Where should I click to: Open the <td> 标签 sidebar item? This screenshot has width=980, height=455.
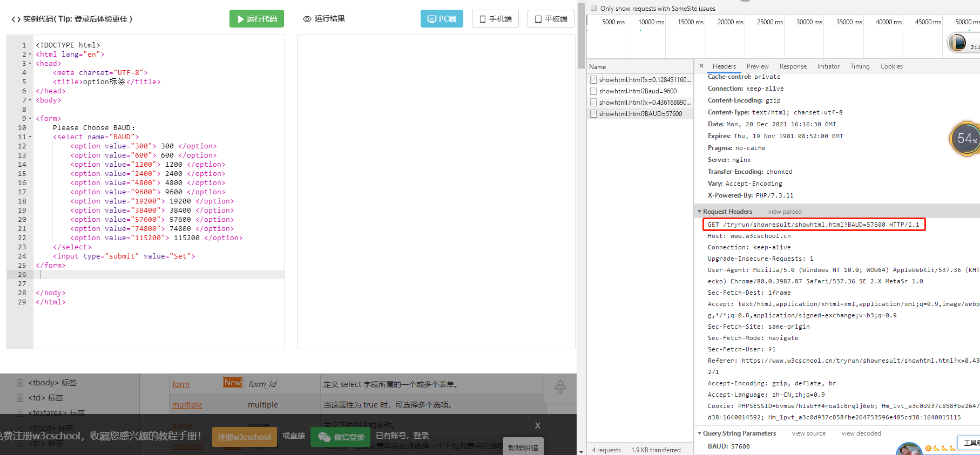tap(45, 398)
